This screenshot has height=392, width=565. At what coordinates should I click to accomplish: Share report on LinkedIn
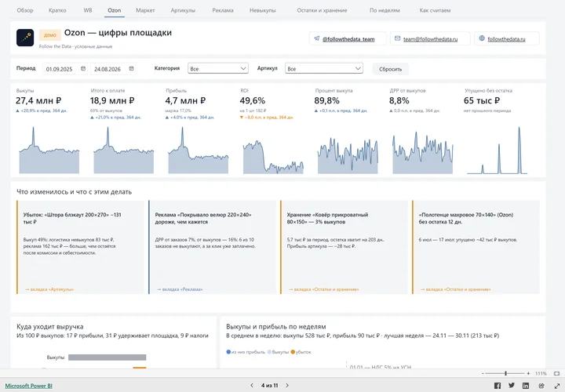[526, 386]
